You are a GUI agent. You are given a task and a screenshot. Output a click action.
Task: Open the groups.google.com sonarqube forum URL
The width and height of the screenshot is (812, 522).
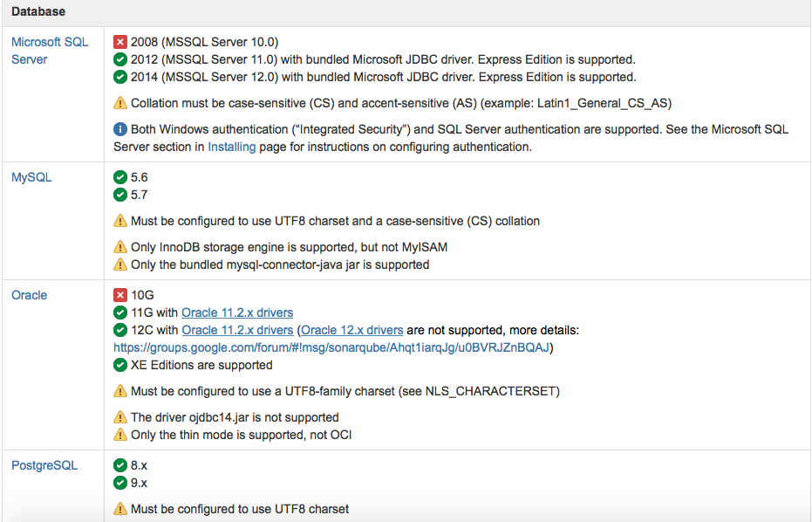coord(331,347)
